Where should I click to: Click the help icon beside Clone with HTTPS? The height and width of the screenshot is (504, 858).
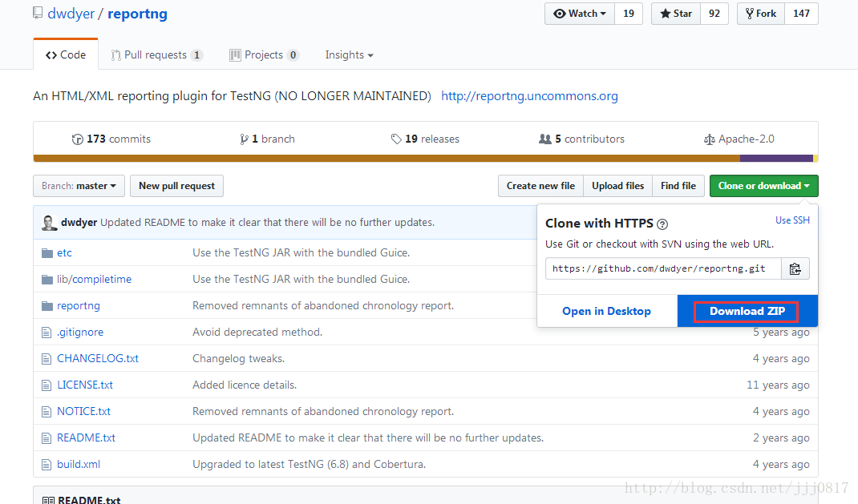click(662, 224)
